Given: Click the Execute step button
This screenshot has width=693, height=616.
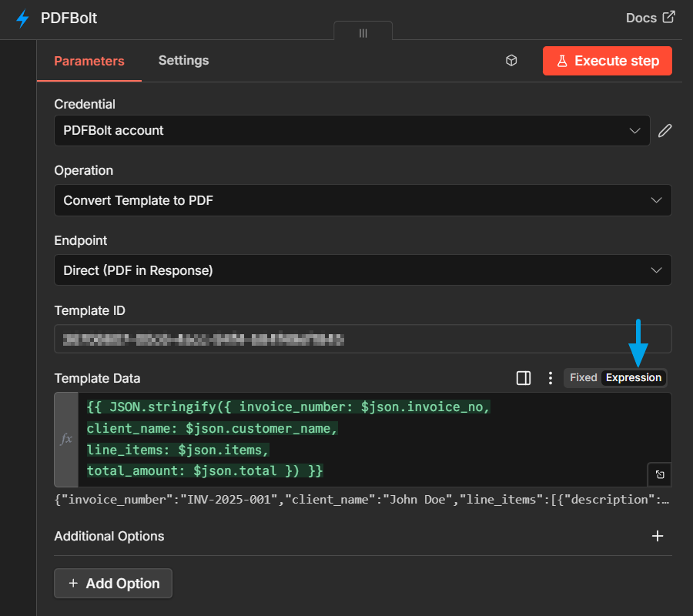Looking at the screenshot, I should tap(608, 60).
